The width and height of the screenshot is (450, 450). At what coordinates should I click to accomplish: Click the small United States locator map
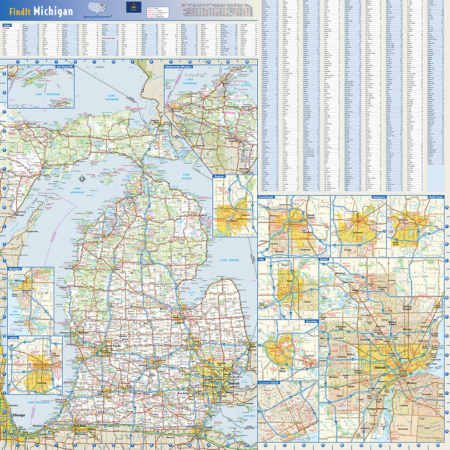97,7
